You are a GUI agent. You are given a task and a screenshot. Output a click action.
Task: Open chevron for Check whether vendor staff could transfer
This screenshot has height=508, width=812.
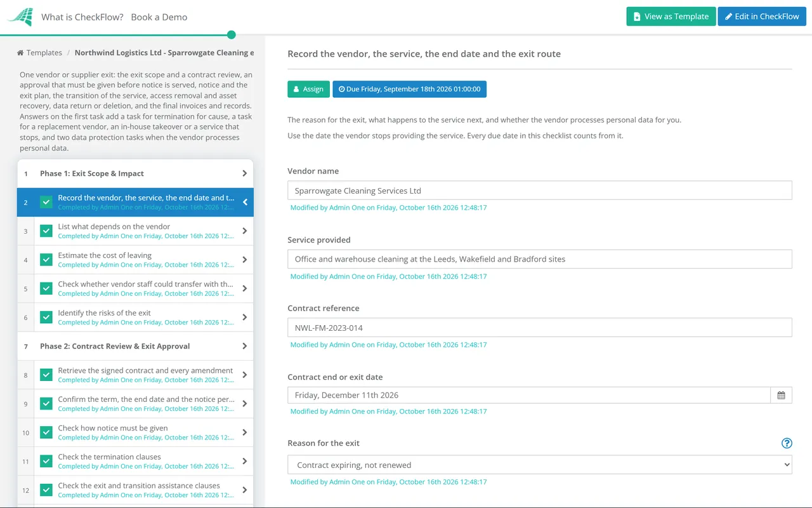[245, 288]
